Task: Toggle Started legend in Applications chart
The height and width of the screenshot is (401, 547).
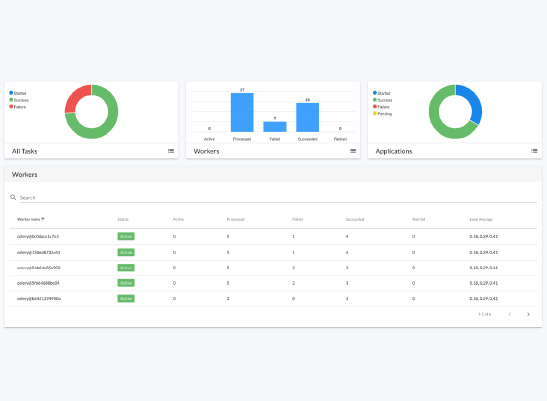Action: point(381,93)
